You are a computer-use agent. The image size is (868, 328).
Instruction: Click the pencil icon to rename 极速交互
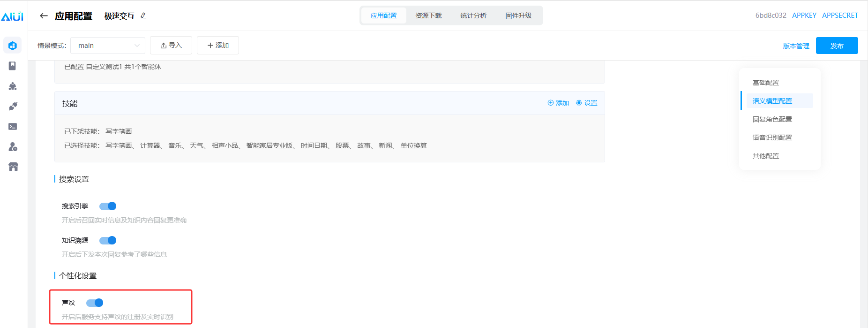143,16
